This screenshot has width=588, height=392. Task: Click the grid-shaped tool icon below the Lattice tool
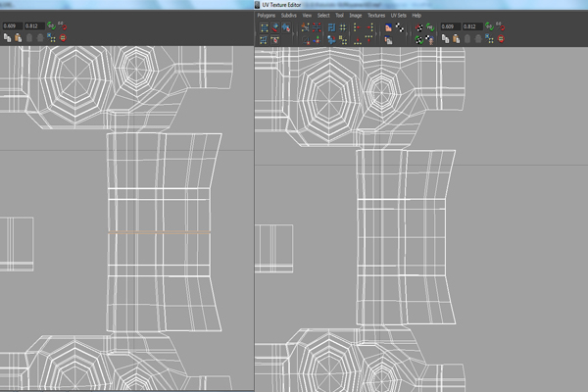264,39
